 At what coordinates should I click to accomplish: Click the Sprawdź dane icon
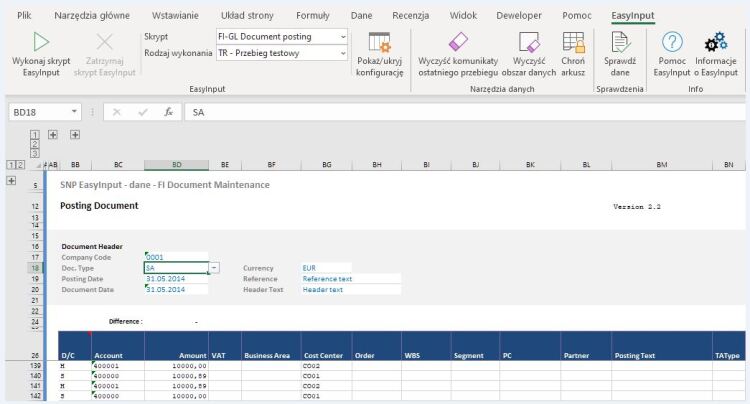pyautogui.click(x=620, y=42)
